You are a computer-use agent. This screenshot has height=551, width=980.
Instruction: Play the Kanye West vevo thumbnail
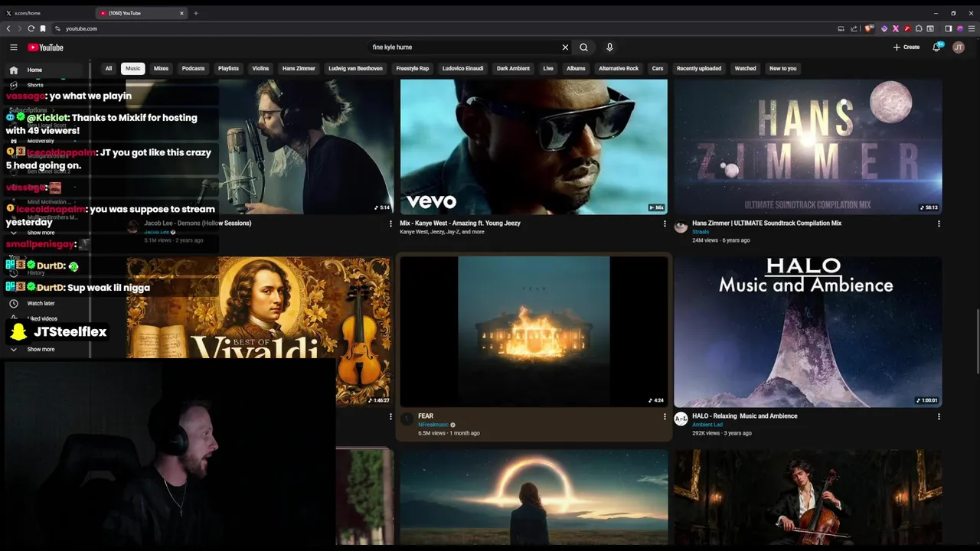tap(534, 147)
